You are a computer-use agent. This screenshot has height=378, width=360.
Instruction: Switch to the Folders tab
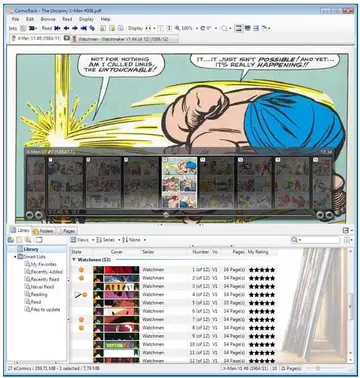click(x=43, y=231)
